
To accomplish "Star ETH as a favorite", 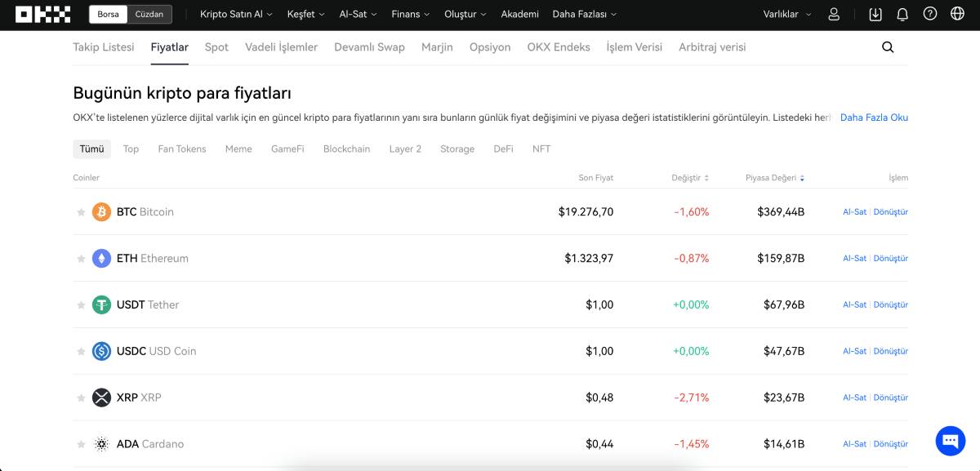I will 81,259.
